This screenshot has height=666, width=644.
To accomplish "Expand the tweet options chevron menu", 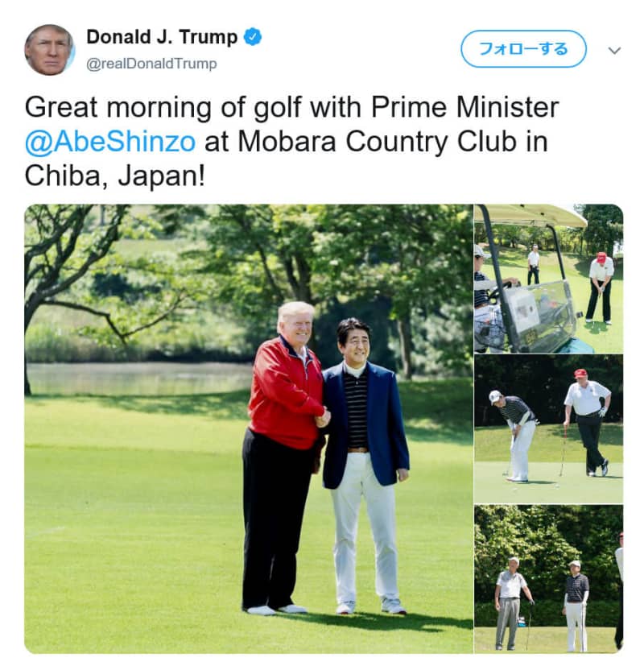I will click(614, 50).
